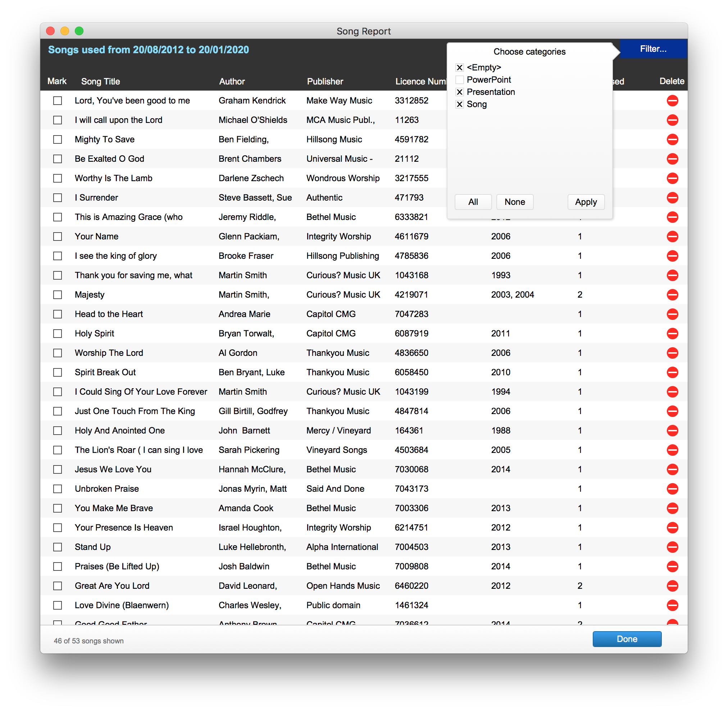
Task: Delete the song 'Lord, You've been good to me'
Action: coord(672,100)
